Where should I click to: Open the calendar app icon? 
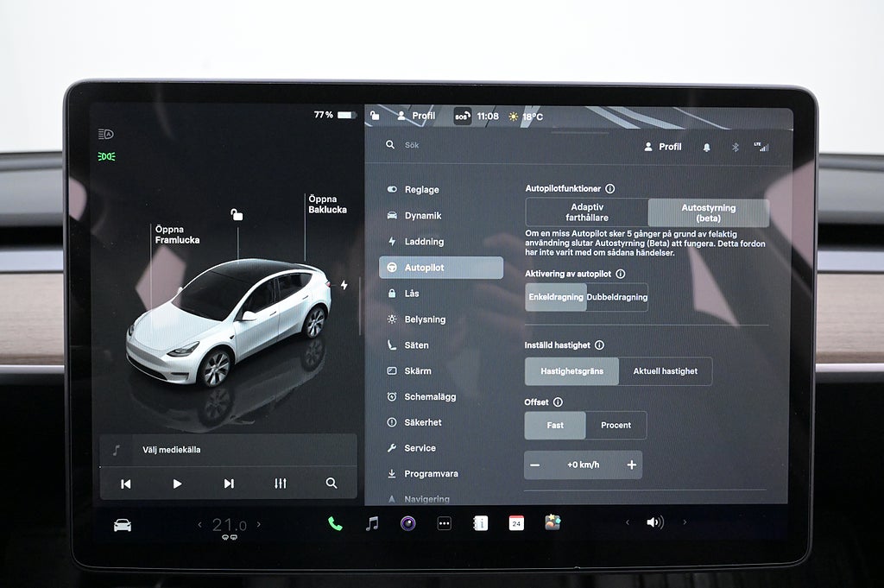(516, 523)
